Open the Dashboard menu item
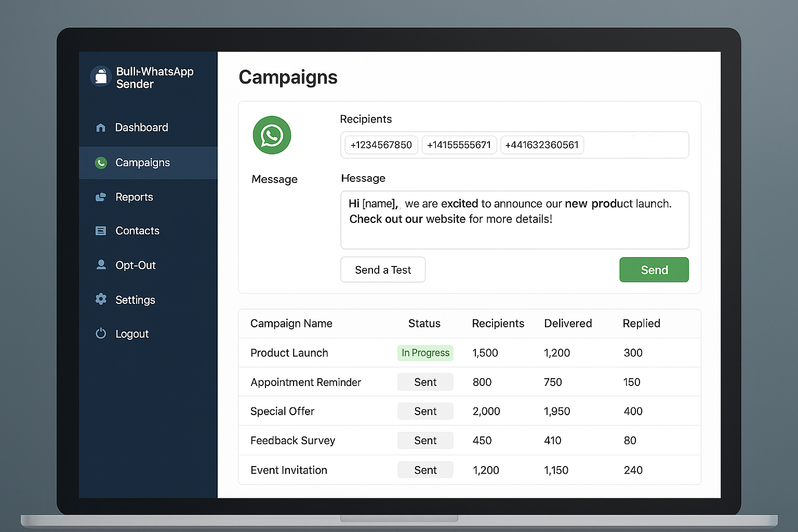Viewport: 798px width, 532px height. click(148, 127)
